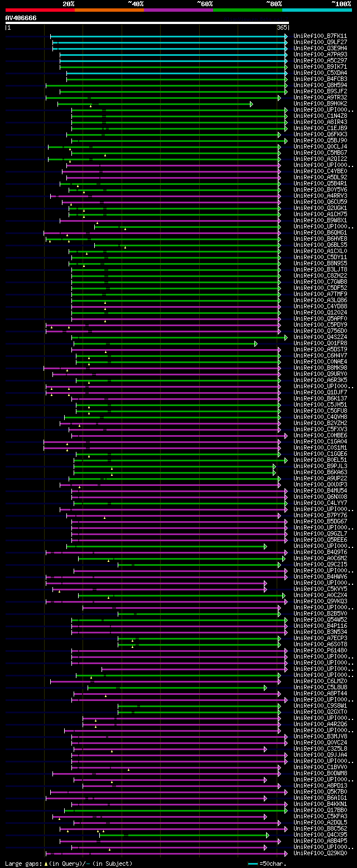Select the UniRef100_B0EL51 label
357x868 pixels.
tap(320, 460)
